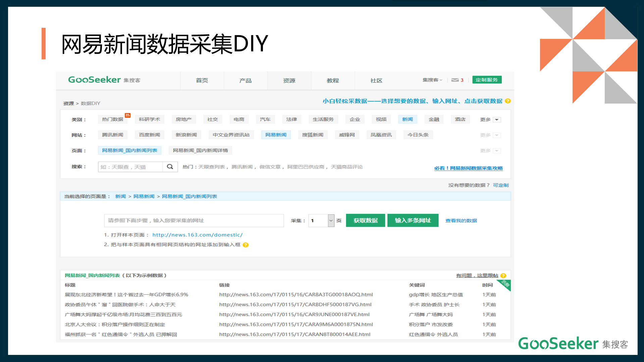Screen dimensions: 644x362
Task: Click the 获取数据 button
Action: 366,221
